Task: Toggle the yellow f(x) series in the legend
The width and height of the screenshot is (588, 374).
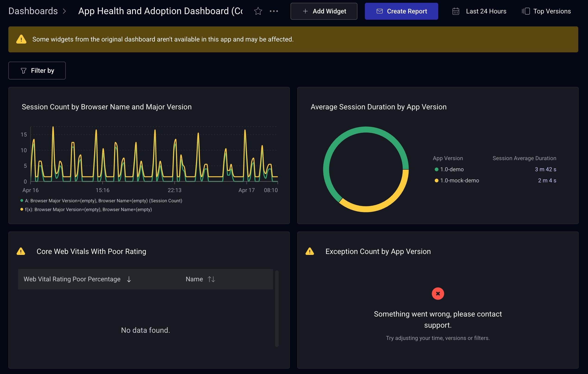Action: coord(22,209)
